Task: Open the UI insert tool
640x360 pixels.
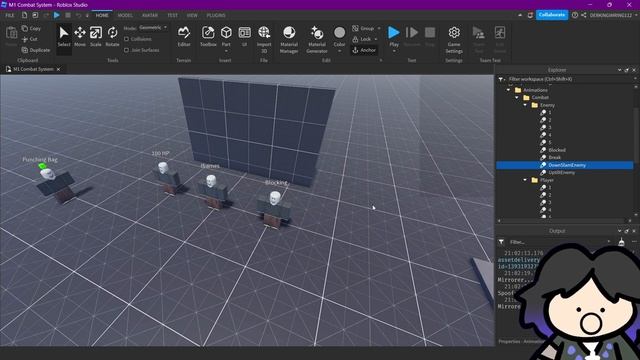Action: (244, 36)
